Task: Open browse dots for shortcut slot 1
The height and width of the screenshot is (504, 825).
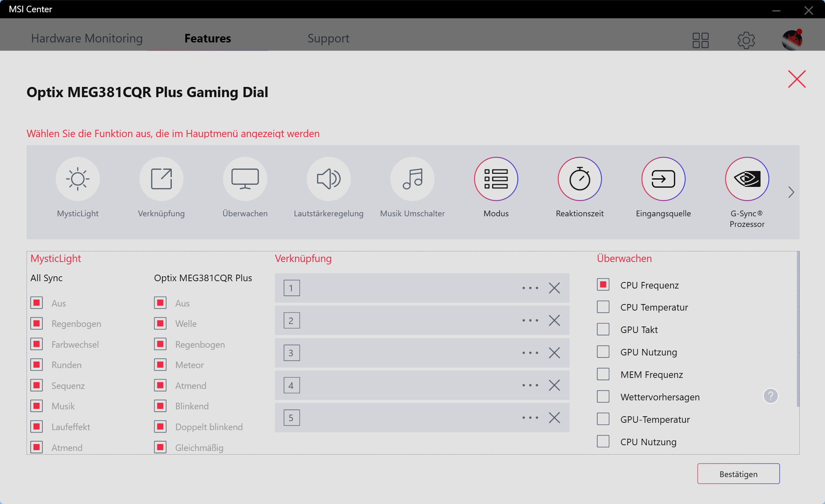Action: [530, 288]
